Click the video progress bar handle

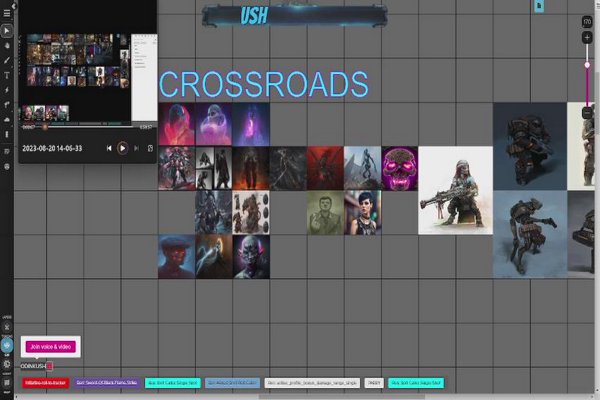45,127
